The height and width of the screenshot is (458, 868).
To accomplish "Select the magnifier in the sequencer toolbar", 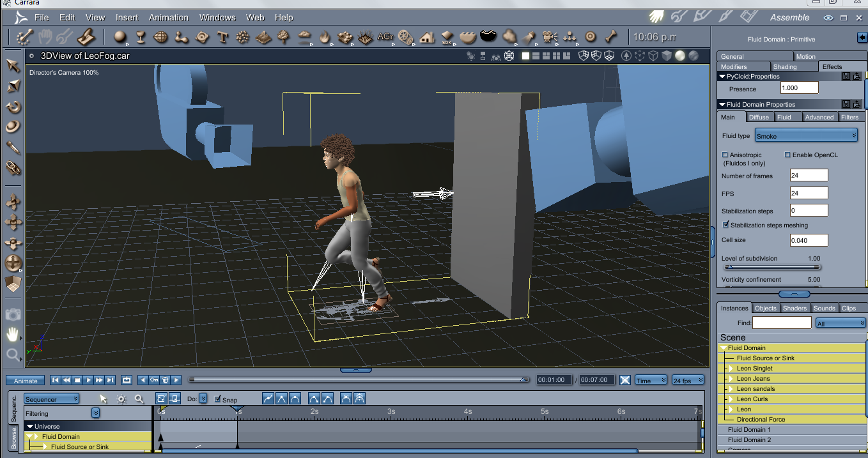I will tap(139, 399).
